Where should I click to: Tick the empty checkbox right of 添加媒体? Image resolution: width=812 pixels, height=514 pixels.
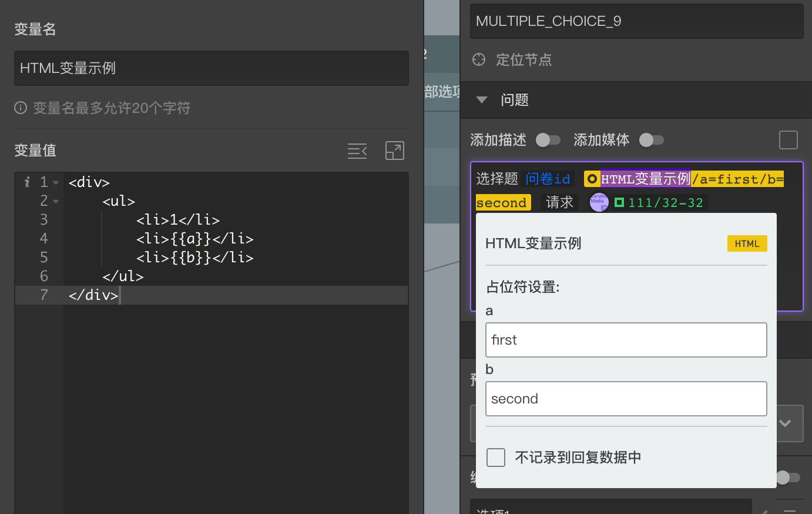(x=788, y=140)
